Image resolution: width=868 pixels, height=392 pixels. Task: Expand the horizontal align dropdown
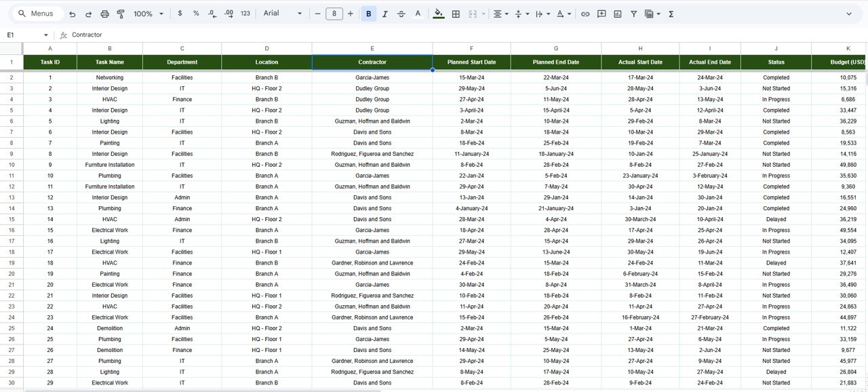501,14
